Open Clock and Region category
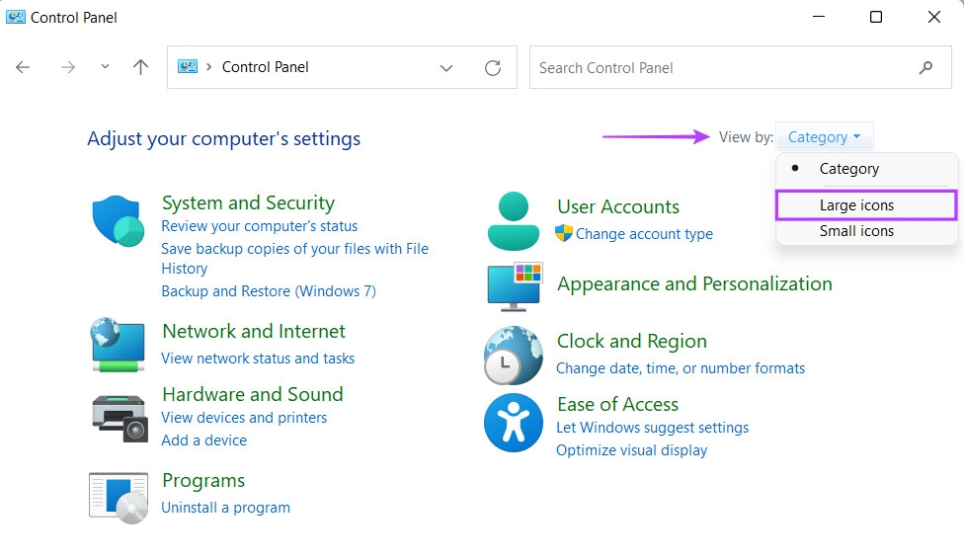Viewport: 964px width, 560px height. pyautogui.click(x=632, y=341)
